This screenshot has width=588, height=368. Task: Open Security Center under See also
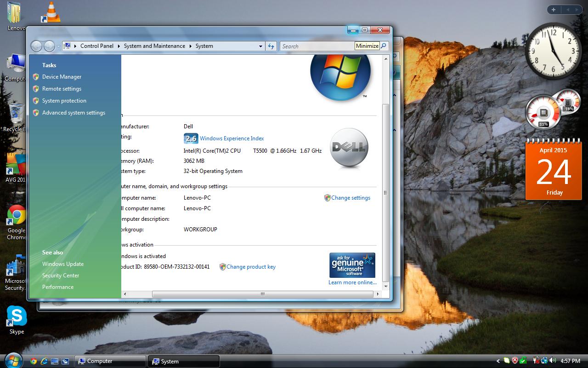tap(61, 276)
